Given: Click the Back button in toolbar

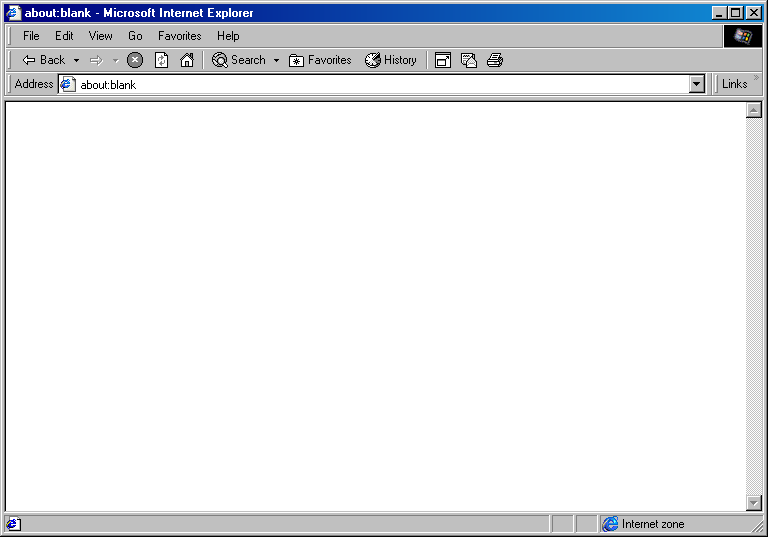Looking at the screenshot, I should (44, 60).
